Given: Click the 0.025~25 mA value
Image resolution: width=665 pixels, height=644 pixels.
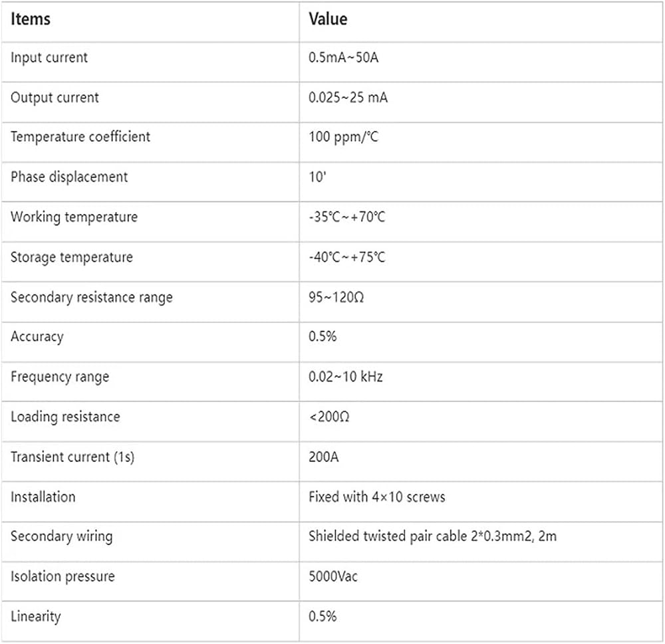Looking at the screenshot, I should (348, 98).
